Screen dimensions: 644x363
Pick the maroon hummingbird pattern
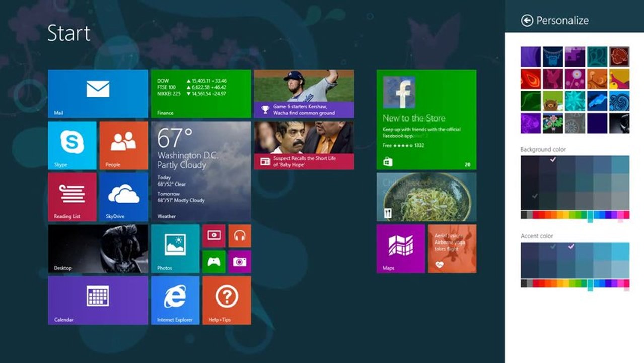point(553,79)
